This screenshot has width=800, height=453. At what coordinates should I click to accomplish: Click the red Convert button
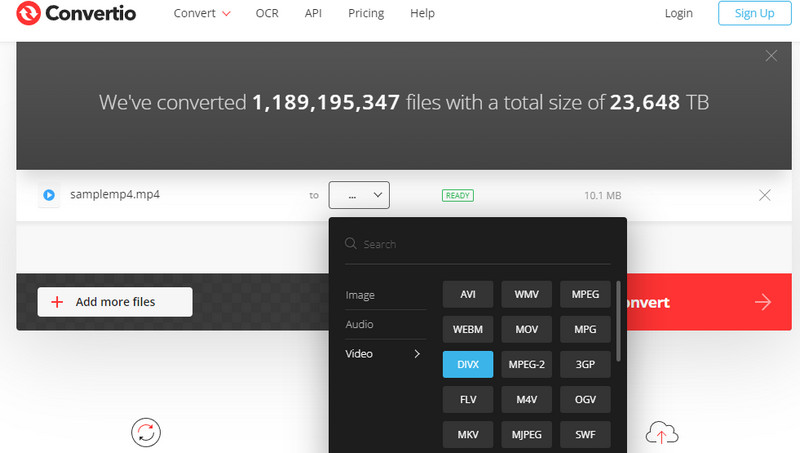pyautogui.click(x=709, y=302)
